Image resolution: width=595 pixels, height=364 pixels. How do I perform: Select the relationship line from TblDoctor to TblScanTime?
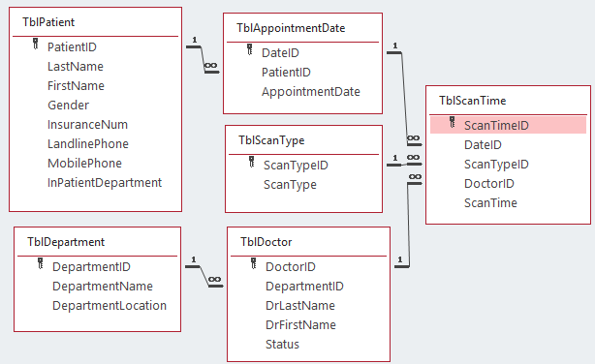click(x=408, y=226)
